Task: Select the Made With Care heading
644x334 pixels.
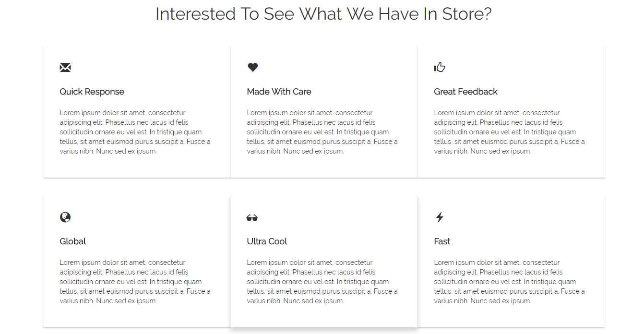Action: (x=279, y=92)
